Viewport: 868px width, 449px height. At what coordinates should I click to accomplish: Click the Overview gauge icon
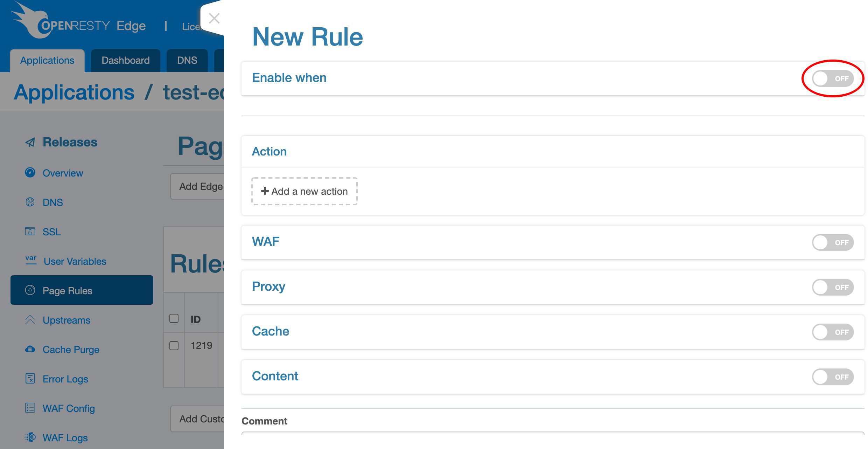click(x=30, y=173)
